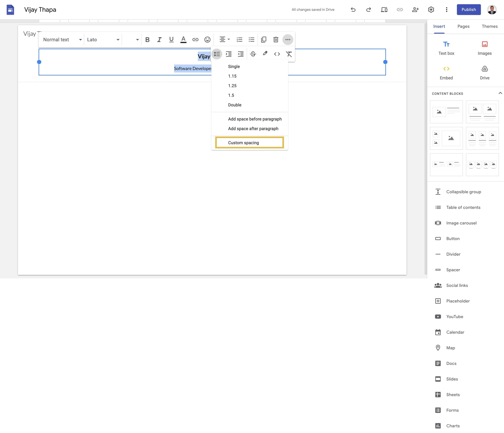
Task: Select Add space before paragraph
Action: pyautogui.click(x=250, y=119)
